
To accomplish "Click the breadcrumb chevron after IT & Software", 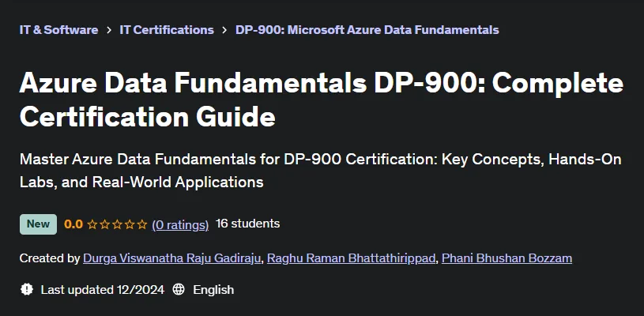I will [x=109, y=30].
